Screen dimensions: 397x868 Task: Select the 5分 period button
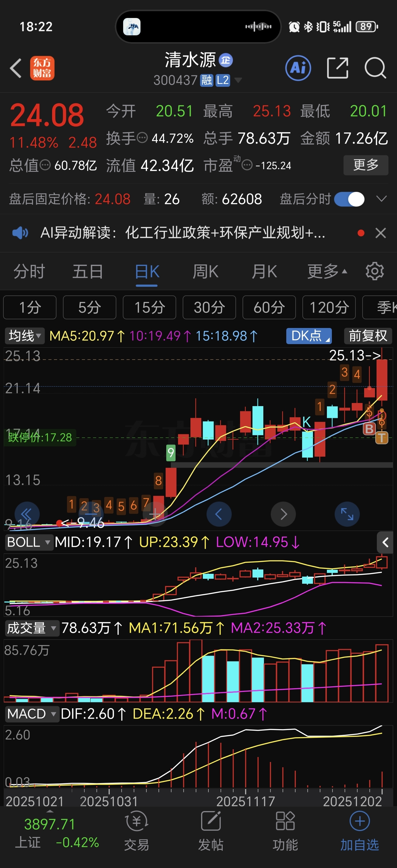point(90,307)
